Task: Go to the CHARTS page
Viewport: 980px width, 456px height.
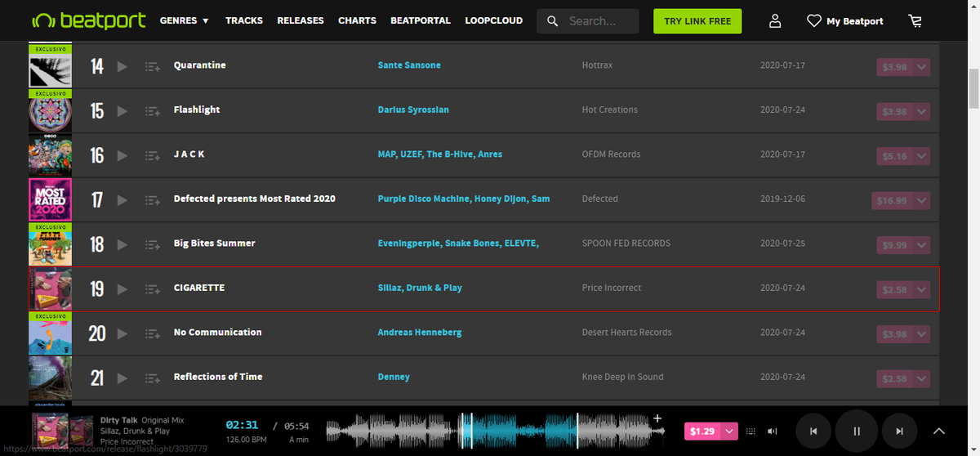Action: [x=357, y=20]
